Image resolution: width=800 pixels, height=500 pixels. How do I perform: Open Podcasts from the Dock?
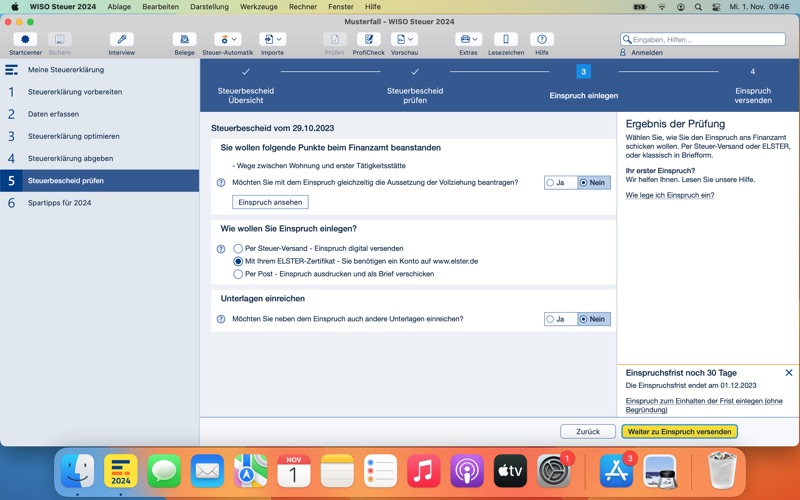coord(467,470)
